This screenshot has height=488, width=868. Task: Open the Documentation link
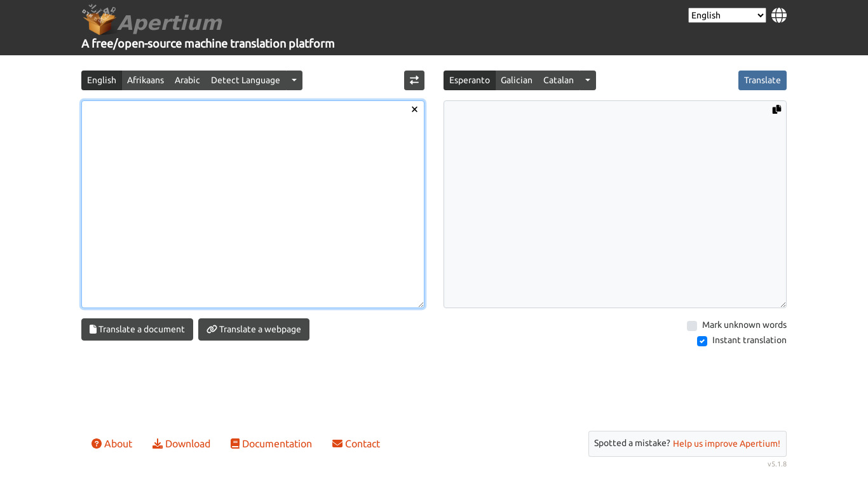click(x=271, y=444)
